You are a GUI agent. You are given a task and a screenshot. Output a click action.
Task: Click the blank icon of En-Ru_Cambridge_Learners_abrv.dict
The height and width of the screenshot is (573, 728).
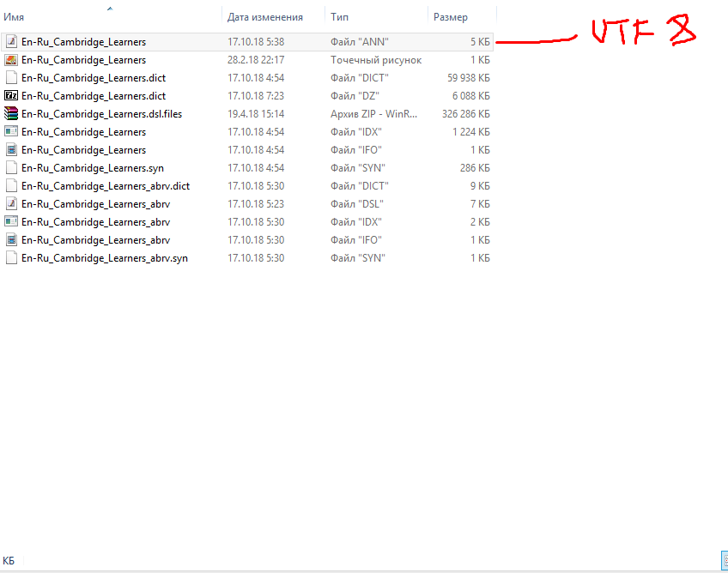click(11, 186)
